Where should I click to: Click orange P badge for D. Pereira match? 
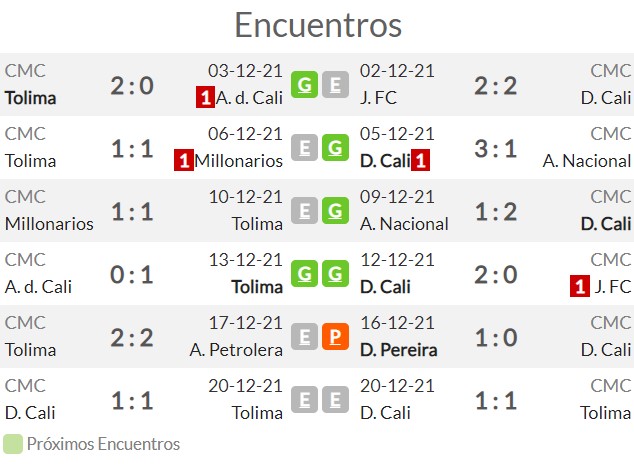(335, 337)
